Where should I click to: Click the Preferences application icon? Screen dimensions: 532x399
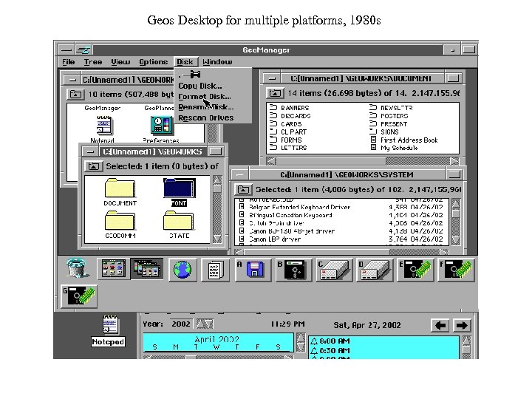pos(162,129)
